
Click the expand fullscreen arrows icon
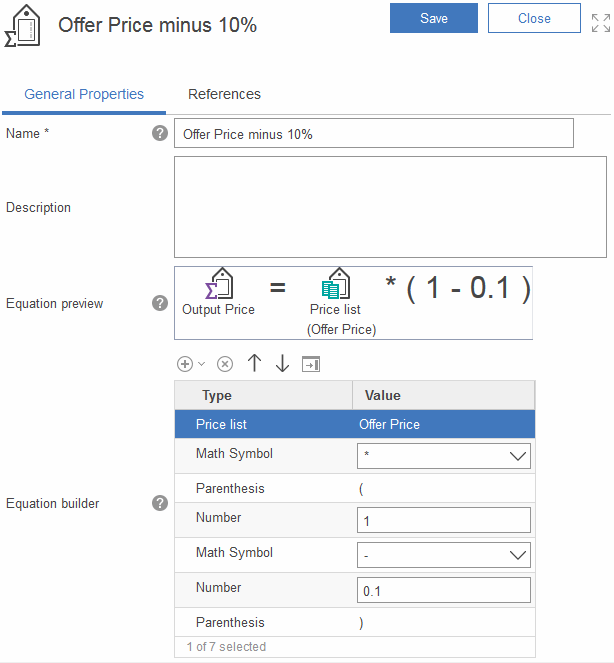[600, 23]
